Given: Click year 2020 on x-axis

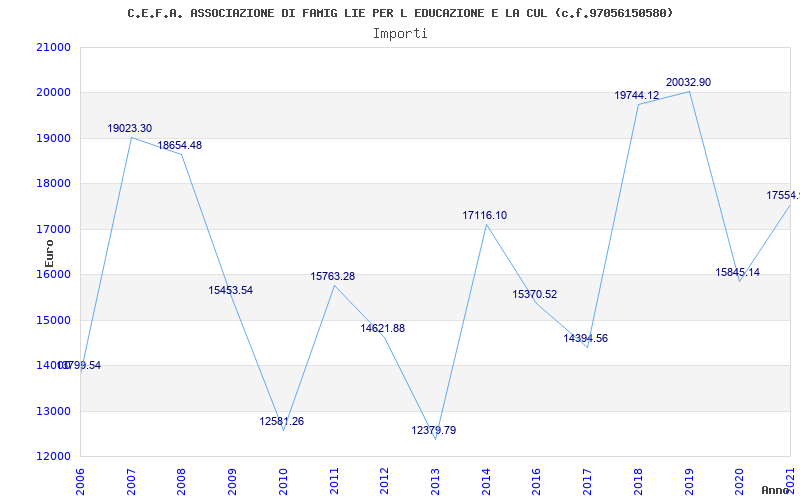Looking at the screenshot, I should [739, 481].
